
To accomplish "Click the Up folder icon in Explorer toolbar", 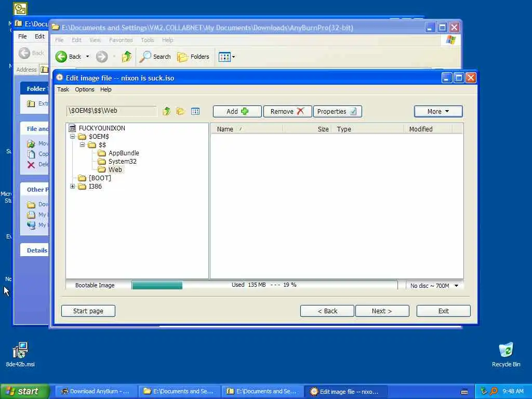I will [x=127, y=57].
